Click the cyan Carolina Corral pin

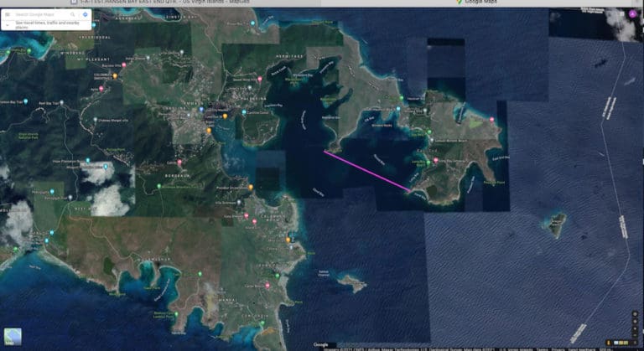pyautogui.click(x=244, y=111)
